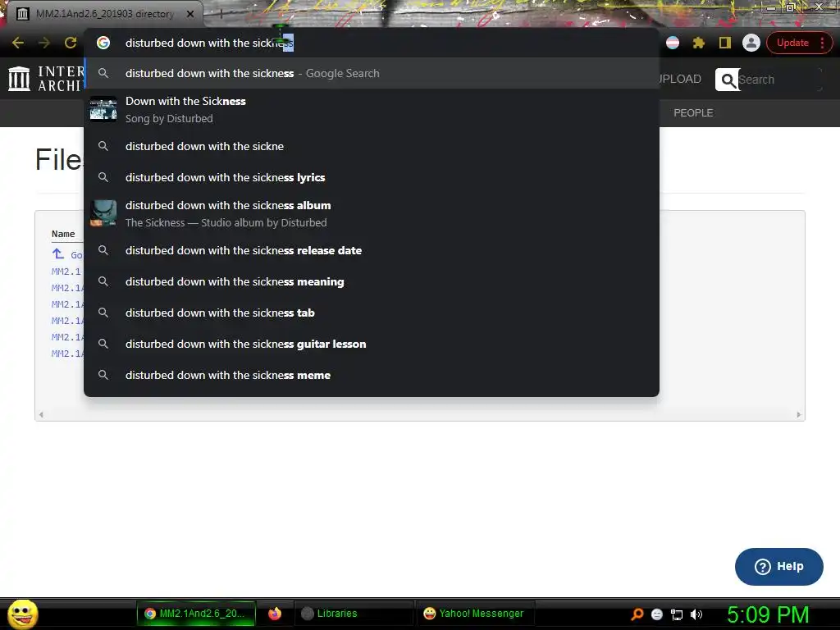Select the 'sickness guitar lesson' suggestion

point(372,344)
